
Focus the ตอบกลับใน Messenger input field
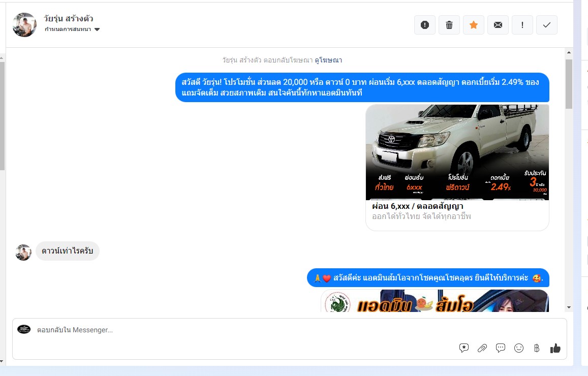click(x=290, y=339)
